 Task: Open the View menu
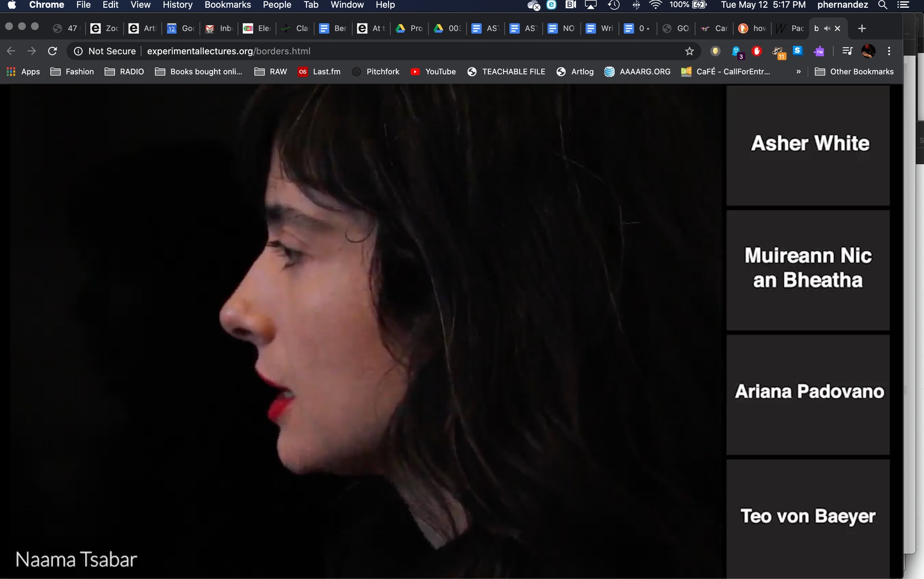click(x=140, y=5)
